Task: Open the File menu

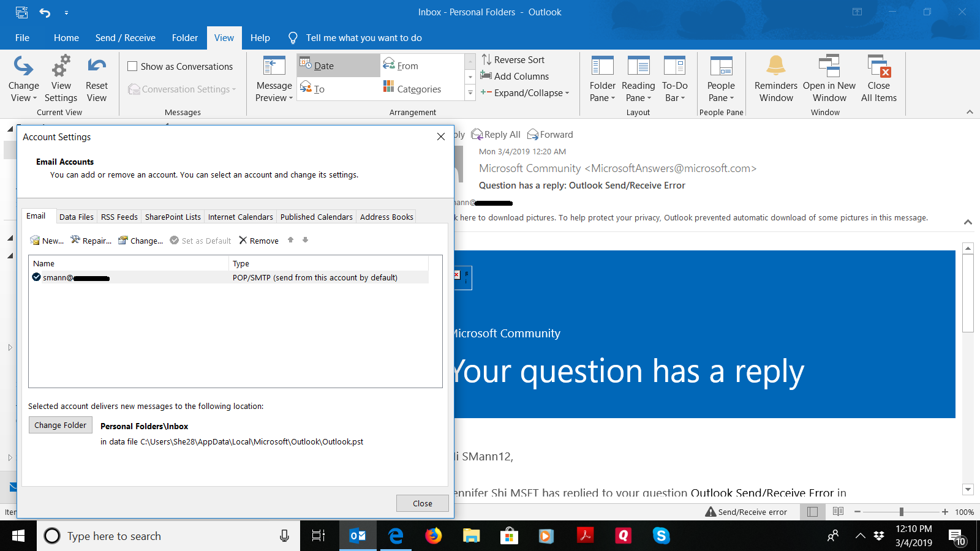Action: (x=22, y=37)
